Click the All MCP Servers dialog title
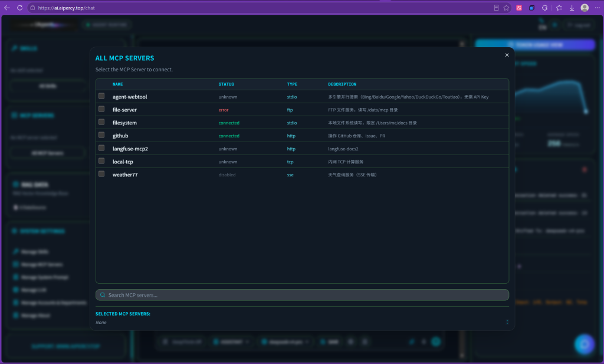Screen dimensions: 604x364 pos(124,58)
